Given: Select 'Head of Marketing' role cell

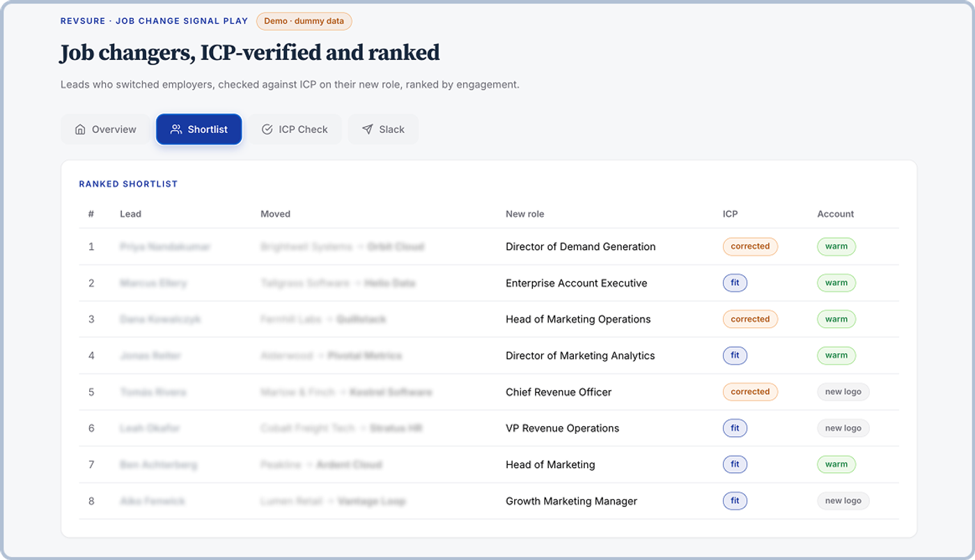Looking at the screenshot, I should [550, 465].
